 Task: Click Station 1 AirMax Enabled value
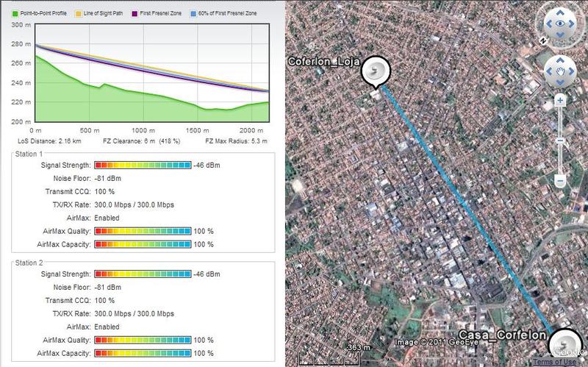pos(107,218)
